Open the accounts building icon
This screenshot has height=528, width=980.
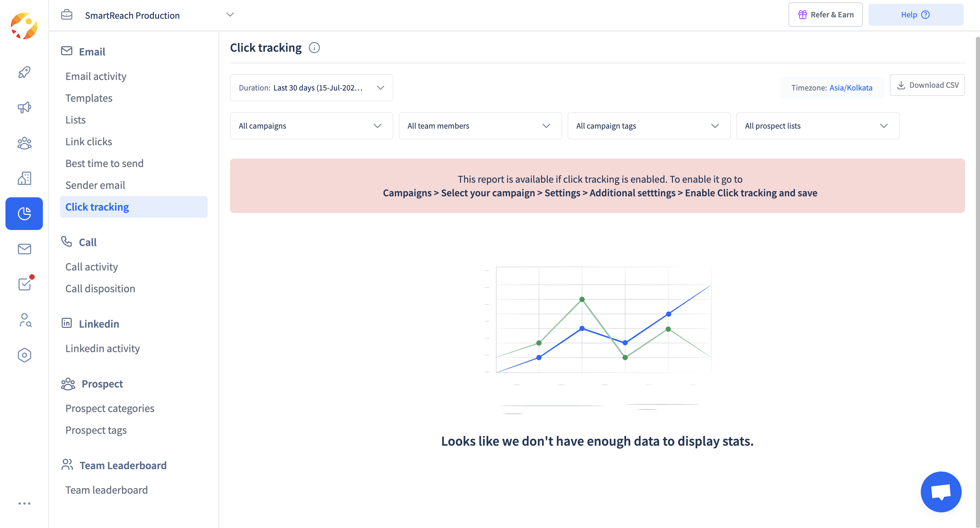(24, 178)
